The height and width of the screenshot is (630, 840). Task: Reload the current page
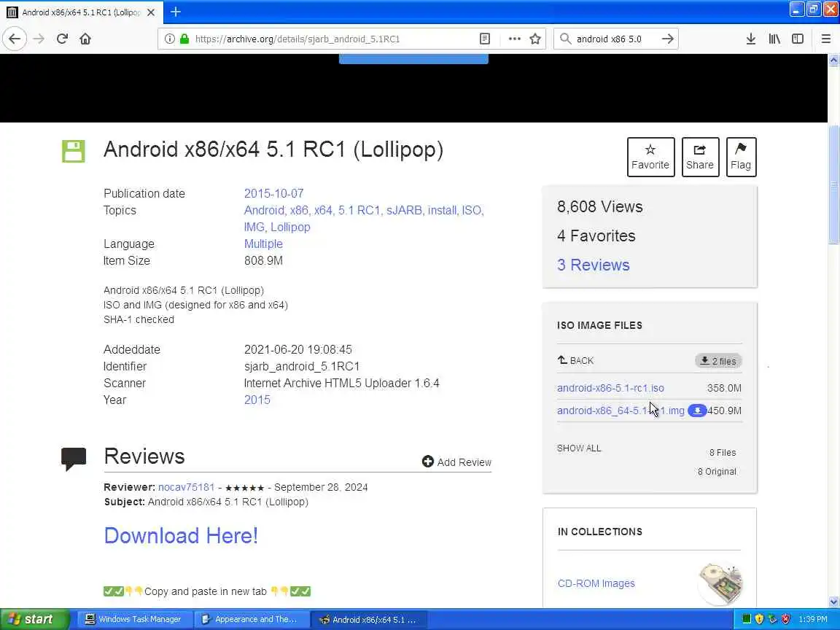[x=62, y=39]
